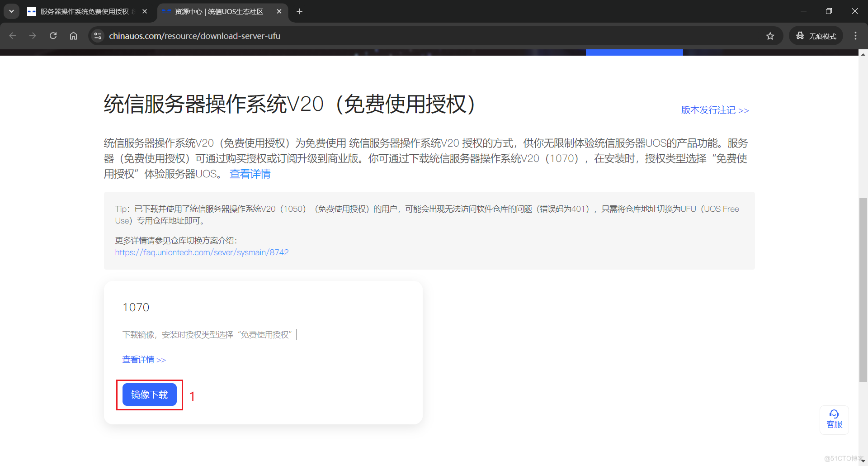Click the page vertical scrollbar thumb

(863, 290)
